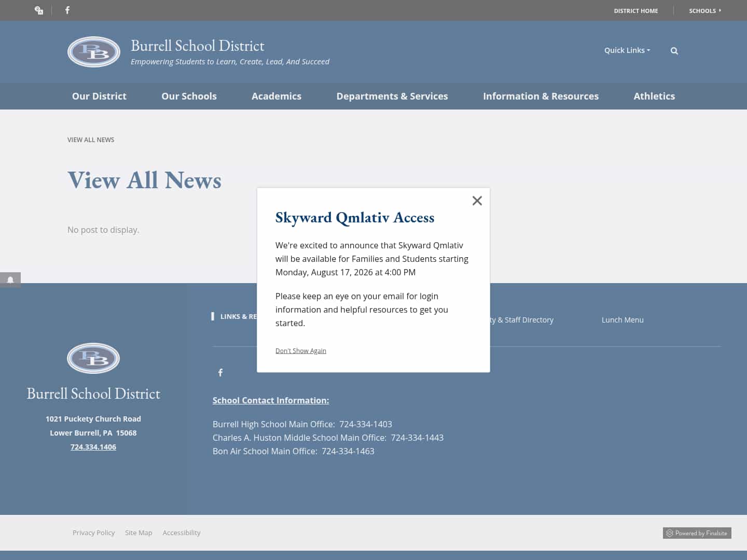Select Burrell High School Main Office line
The height and width of the screenshot is (560, 747).
pyautogui.click(x=302, y=424)
